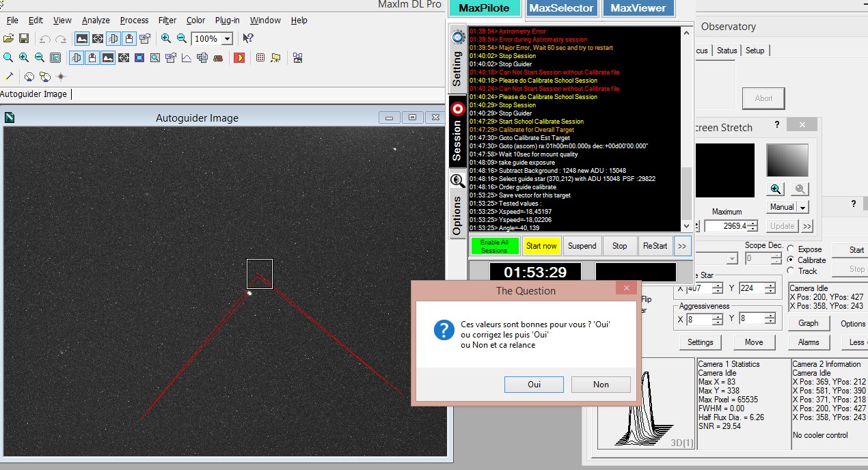
Task: Open the line profile curve icon
Action: pyautogui.click(x=187, y=58)
